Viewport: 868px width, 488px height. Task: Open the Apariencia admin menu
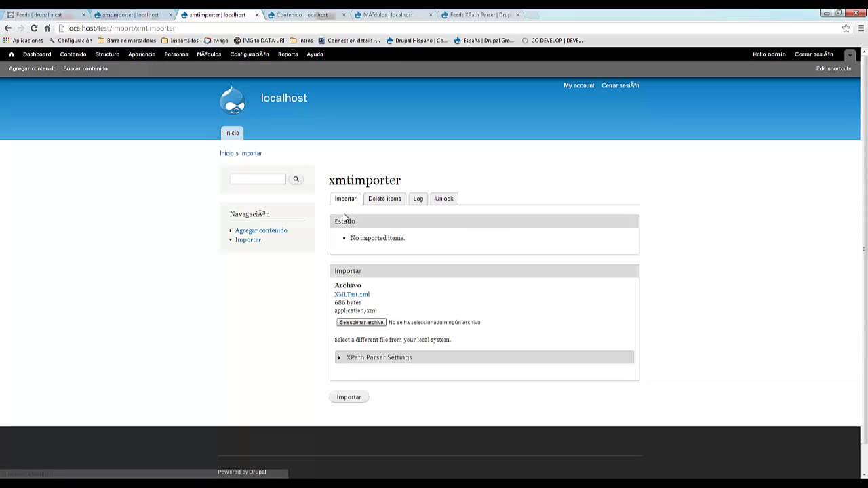pyautogui.click(x=142, y=54)
